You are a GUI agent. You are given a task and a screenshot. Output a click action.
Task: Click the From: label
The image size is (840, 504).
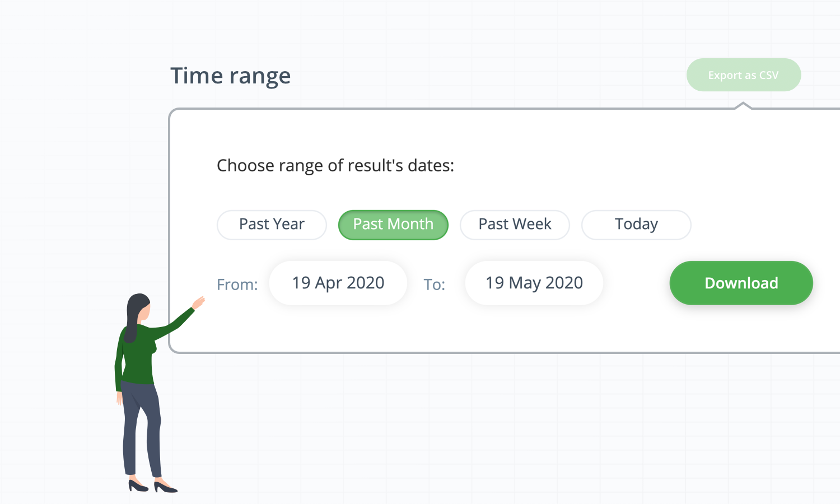[x=237, y=284]
